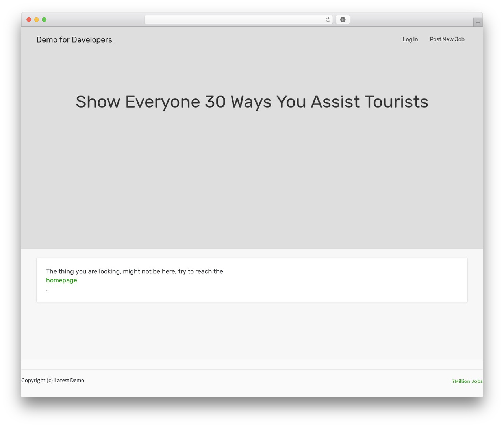Reload the page with the refresh icon
Viewport: 504px width, 427px height.
pyautogui.click(x=328, y=20)
